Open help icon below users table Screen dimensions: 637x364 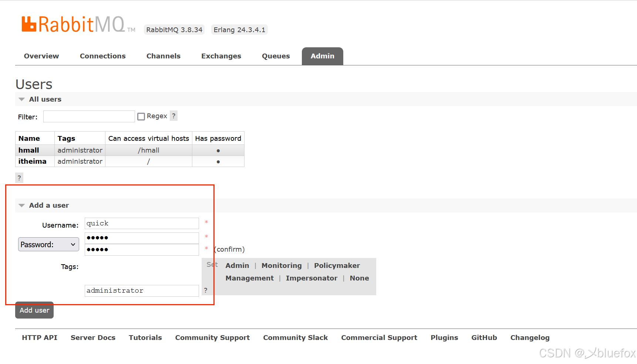(x=19, y=178)
